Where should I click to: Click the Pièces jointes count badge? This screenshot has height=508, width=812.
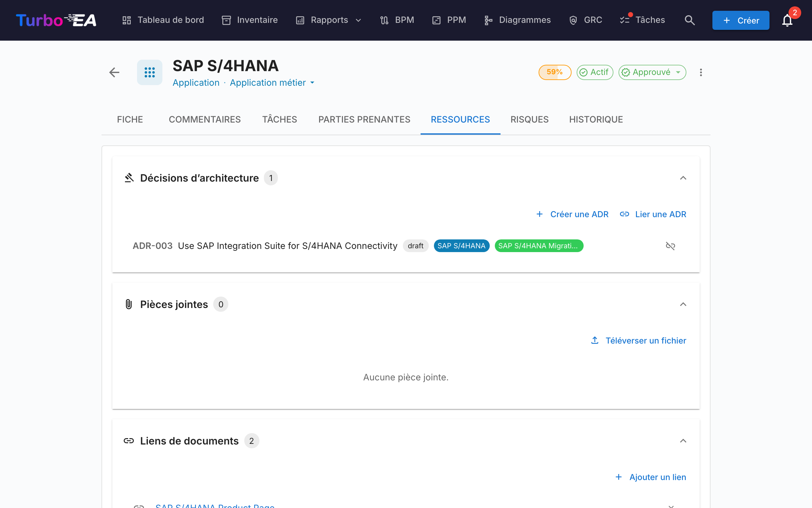pyautogui.click(x=221, y=304)
